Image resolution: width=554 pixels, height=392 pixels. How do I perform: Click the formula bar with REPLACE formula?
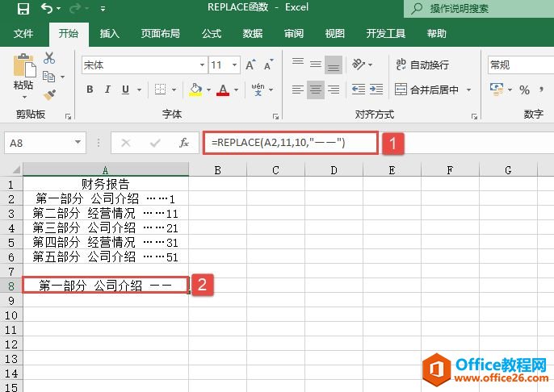coord(291,143)
